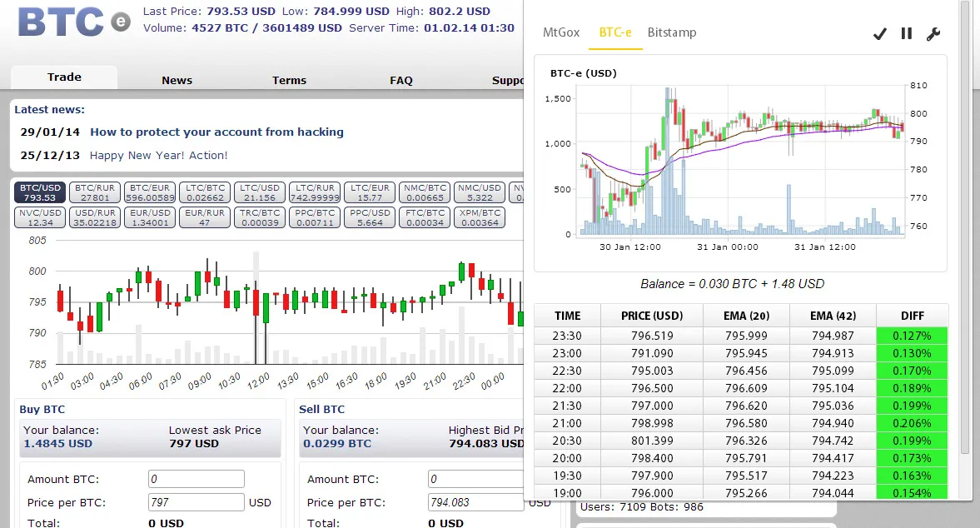Open the 'Happy New Year! Action!' news item

tap(159, 155)
